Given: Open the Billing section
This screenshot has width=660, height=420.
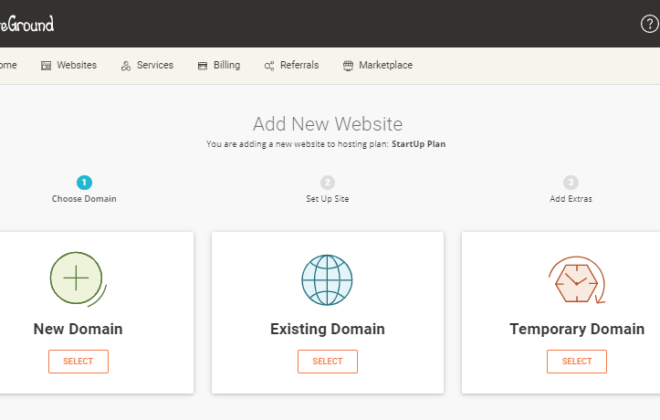Looking at the screenshot, I should pos(219,65).
